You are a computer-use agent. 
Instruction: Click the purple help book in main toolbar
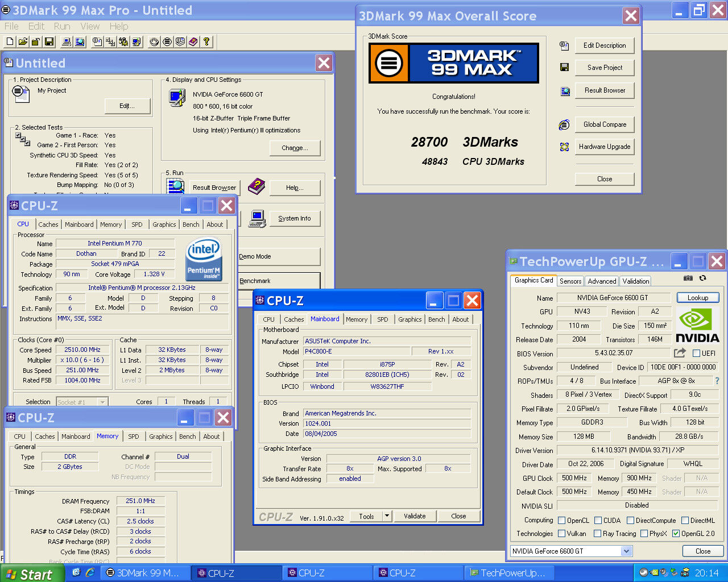(x=193, y=41)
